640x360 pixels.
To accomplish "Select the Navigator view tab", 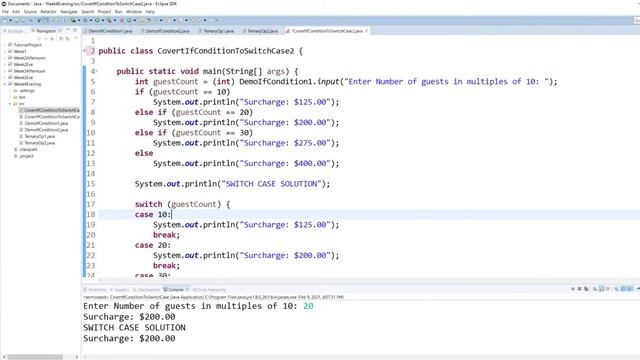I will 46,31.
